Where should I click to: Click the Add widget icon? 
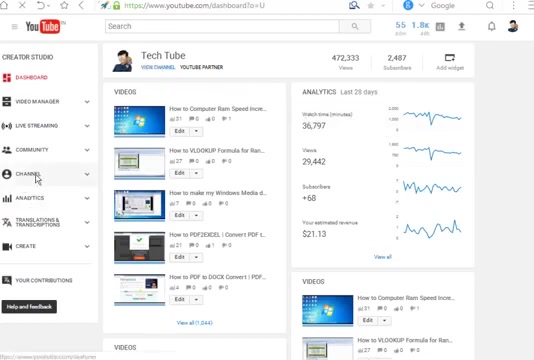[x=450, y=58]
